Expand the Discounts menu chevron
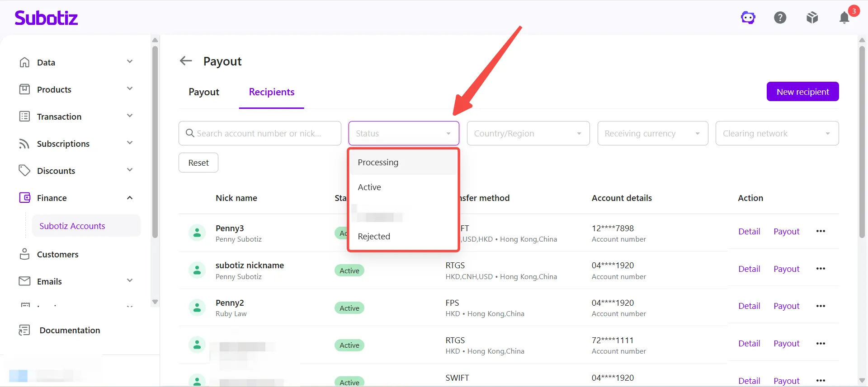 (x=130, y=170)
